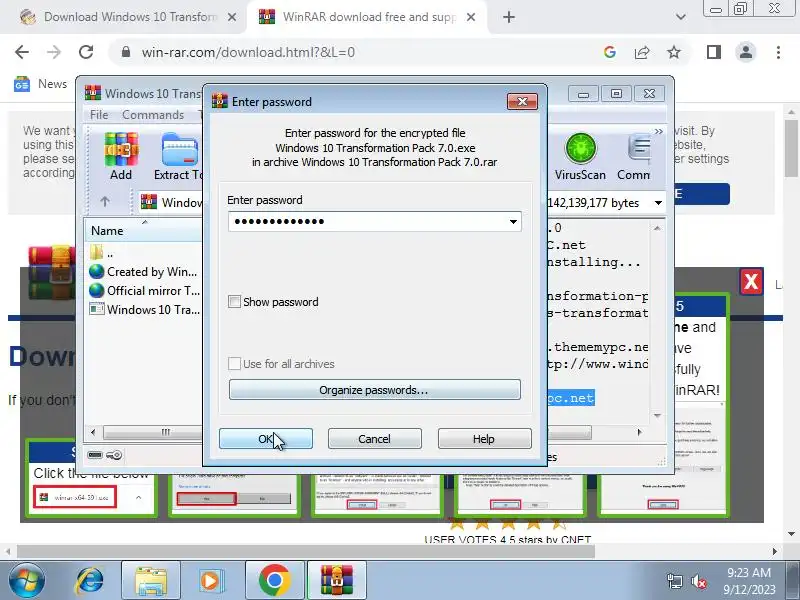Confirm the password with OK
This screenshot has height=600, width=800.
click(x=266, y=439)
